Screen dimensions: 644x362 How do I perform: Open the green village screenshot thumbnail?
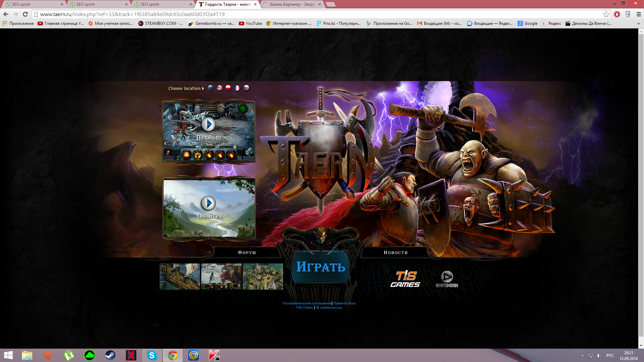(x=263, y=277)
